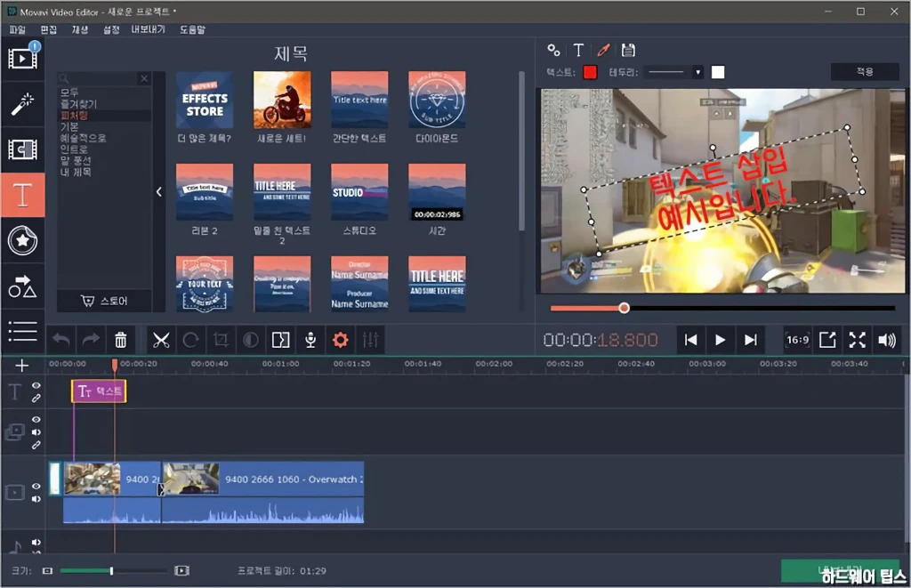Open the 도움말 menu
The width and height of the screenshot is (911, 588).
coord(192,29)
